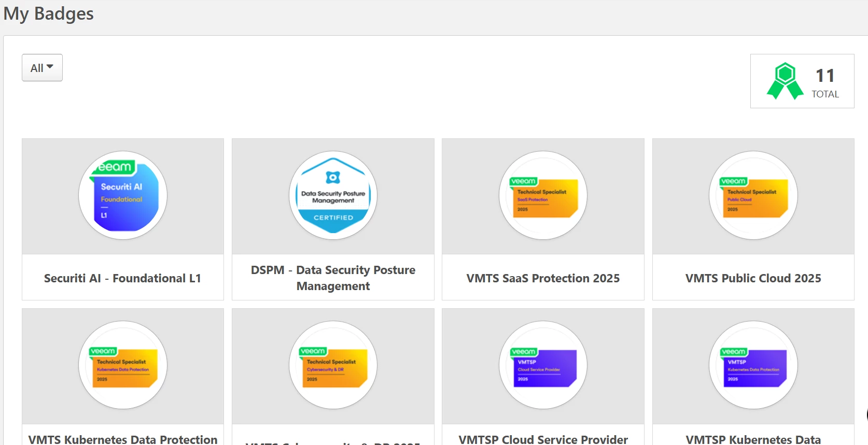Select the DSPM - Data Security Posture Management title
The height and width of the screenshot is (445, 868).
click(333, 278)
